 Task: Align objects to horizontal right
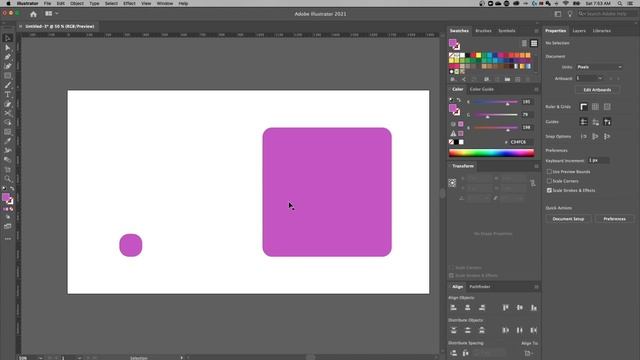pyautogui.click(x=482, y=308)
